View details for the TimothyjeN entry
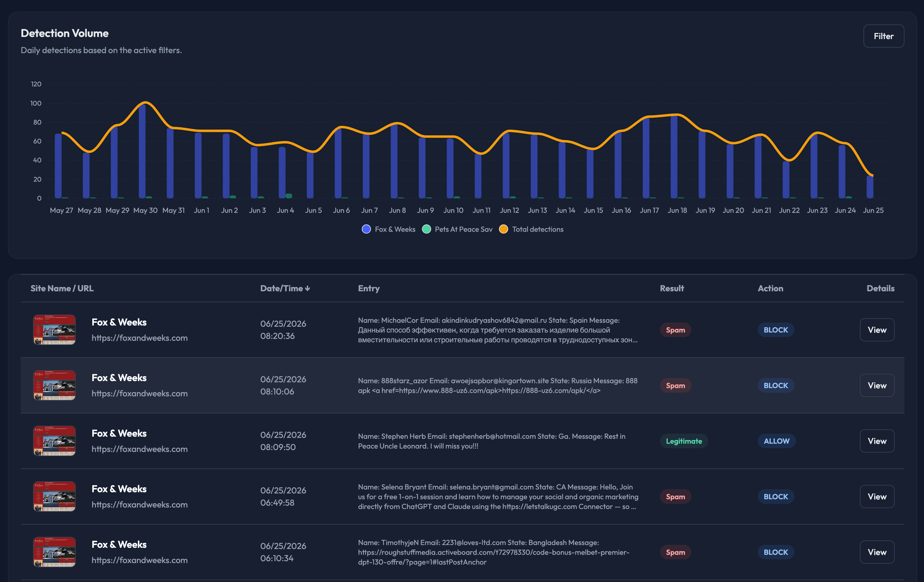The height and width of the screenshot is (582, 924). point(877,552)
